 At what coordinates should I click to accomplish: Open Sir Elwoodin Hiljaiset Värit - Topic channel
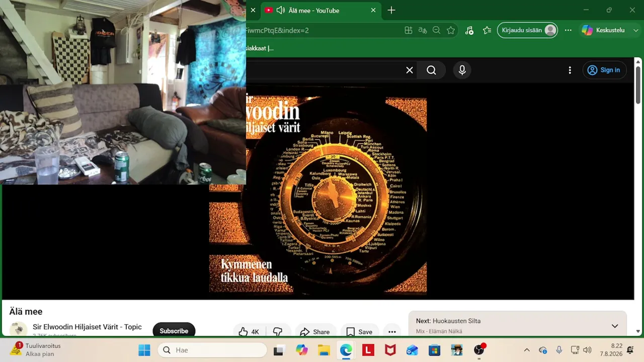pyautogui.click(x=87, y=327)
